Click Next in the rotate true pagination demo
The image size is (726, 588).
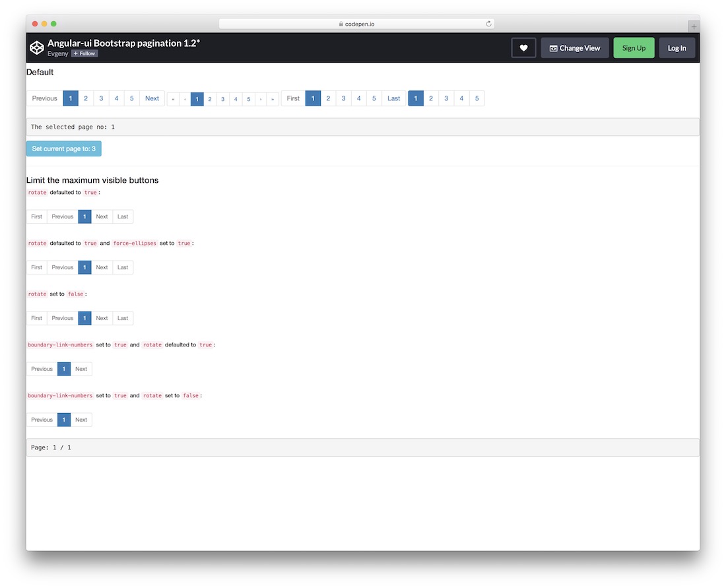102,216
